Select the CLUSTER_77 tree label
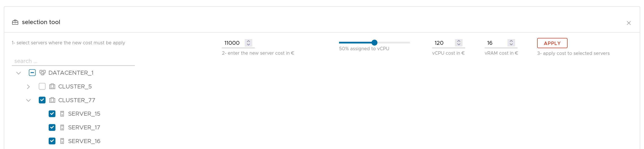Screen dimensions: 644x149 point(77,100)
